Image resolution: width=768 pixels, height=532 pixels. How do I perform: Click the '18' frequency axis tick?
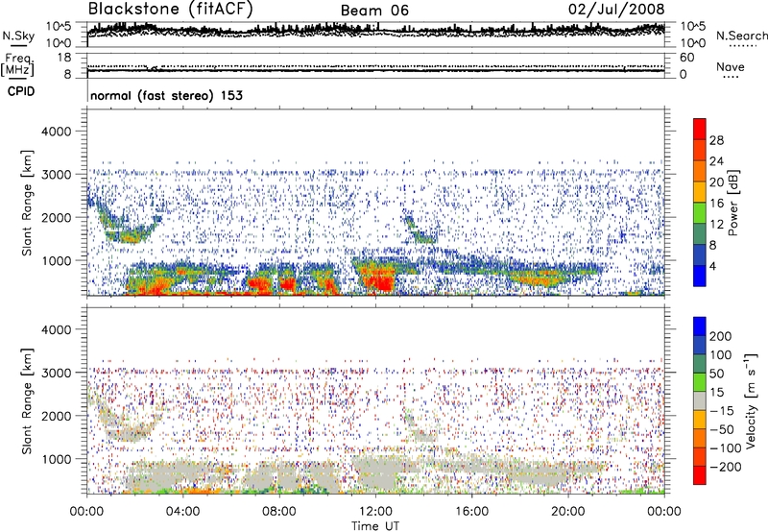pyautogui.click(x=64, y=58)
